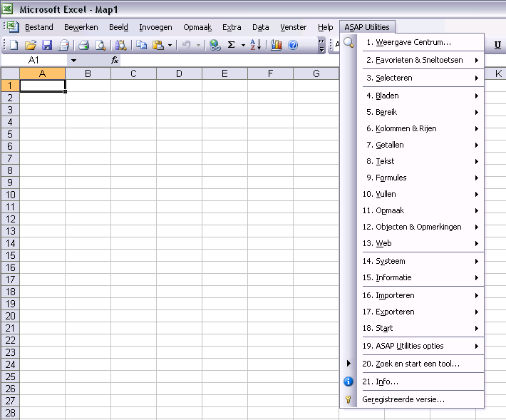
Task: Click the Research binoculars book icon
Action: (x=121, y=45)
